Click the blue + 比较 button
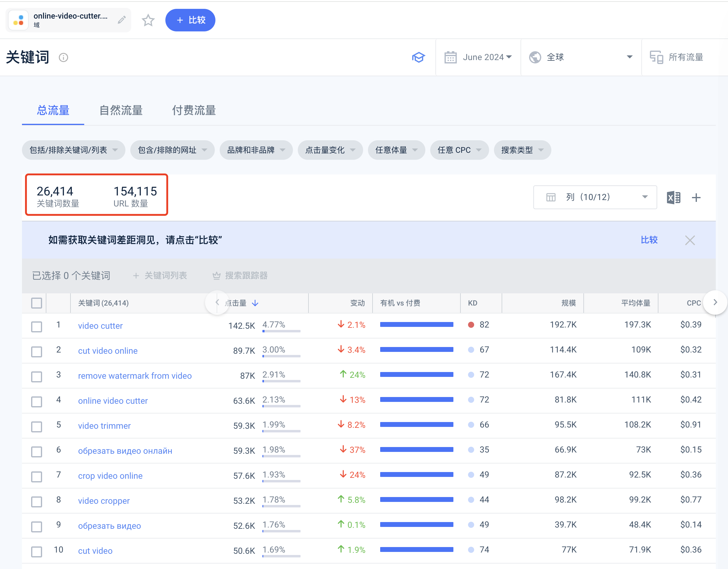This screenshot has height=569, width=728. [x=190, y=20]
